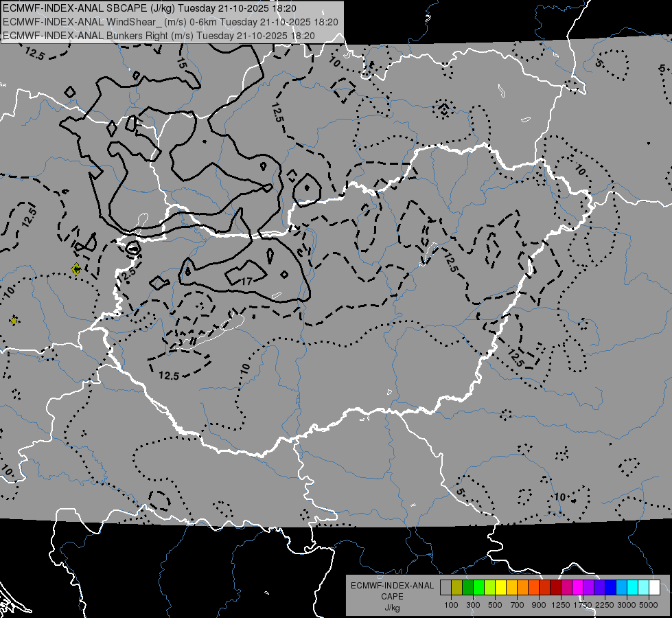The height and width of the screenshot is (618, 672).
Task: Click the legend value 700
Action: [518, 605]
